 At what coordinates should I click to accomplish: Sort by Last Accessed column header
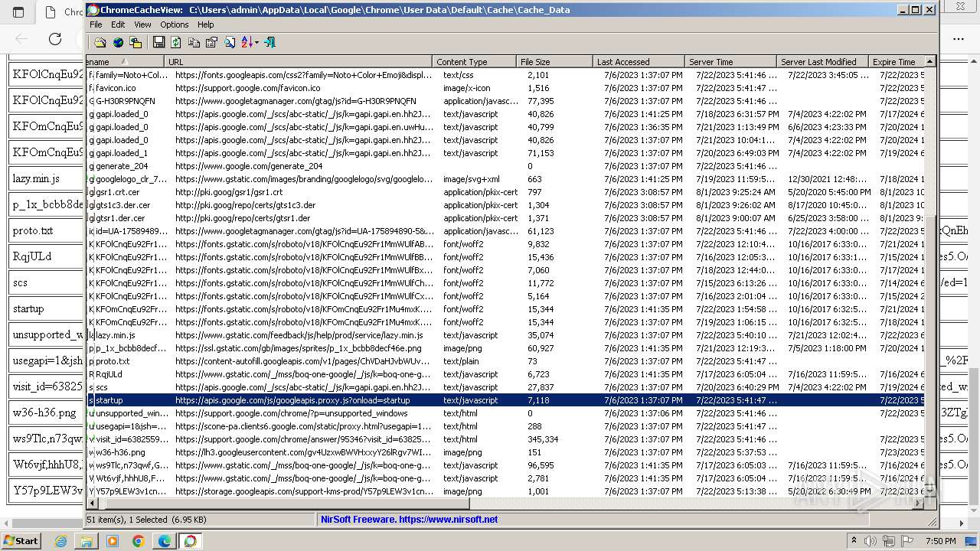point(639,62)
